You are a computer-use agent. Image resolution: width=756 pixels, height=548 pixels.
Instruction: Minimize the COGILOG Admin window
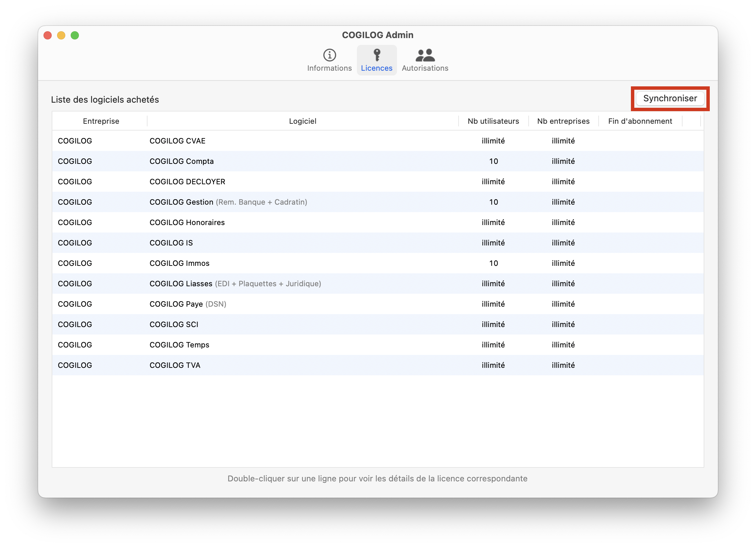pyautogui.click(x=61, y=35)
